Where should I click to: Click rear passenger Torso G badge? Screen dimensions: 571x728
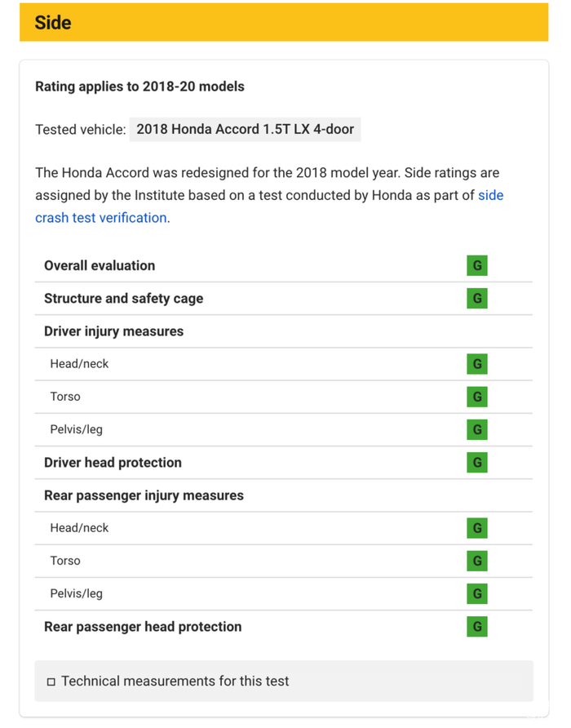(477, 561)
